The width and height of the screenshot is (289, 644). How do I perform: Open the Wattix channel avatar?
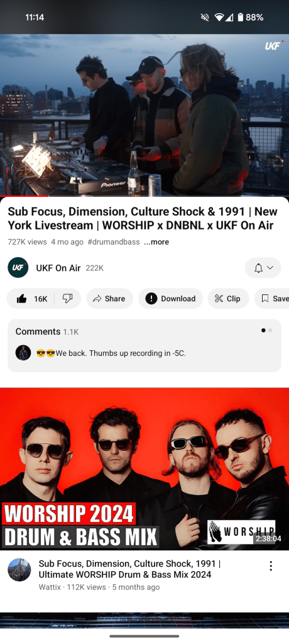click(x=19, y=570)
